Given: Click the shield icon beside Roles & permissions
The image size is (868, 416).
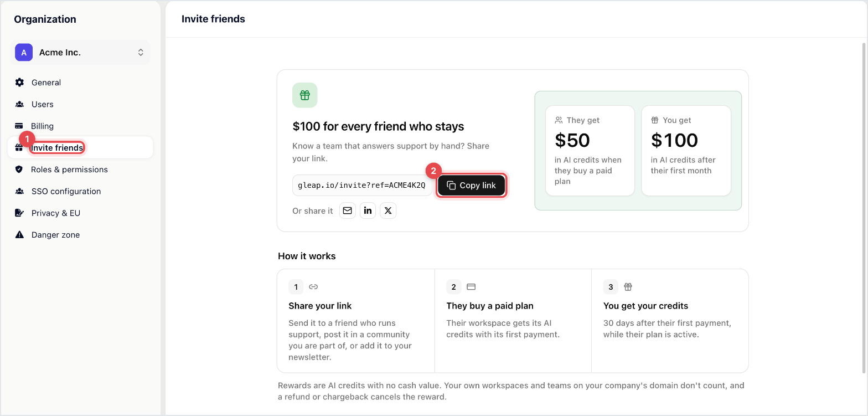Looking at the screenshot, I should pos(19,170).
